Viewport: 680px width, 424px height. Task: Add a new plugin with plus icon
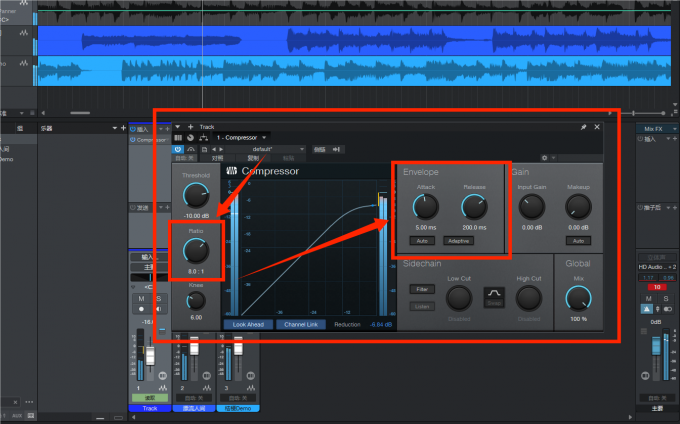point(190,127)
